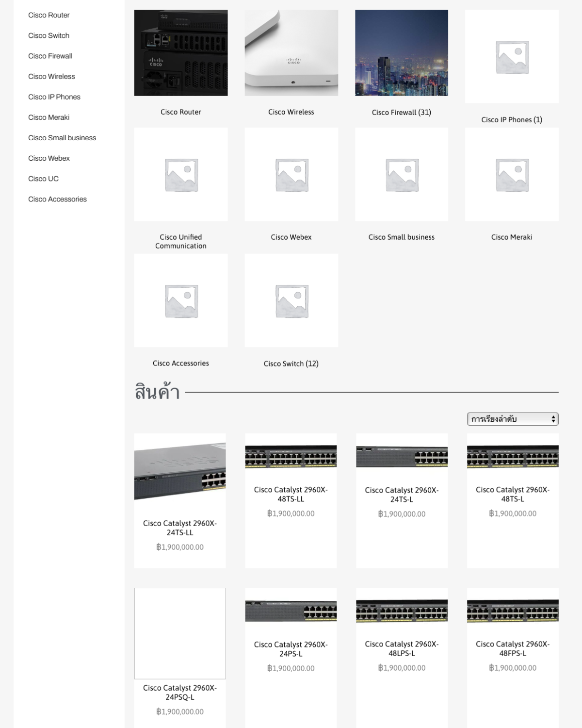Image resolution: width=582 pixels, height=728 pixels.
Task: Click the Cisco Small business placeholder image
Action: click(x=401, y=174)
